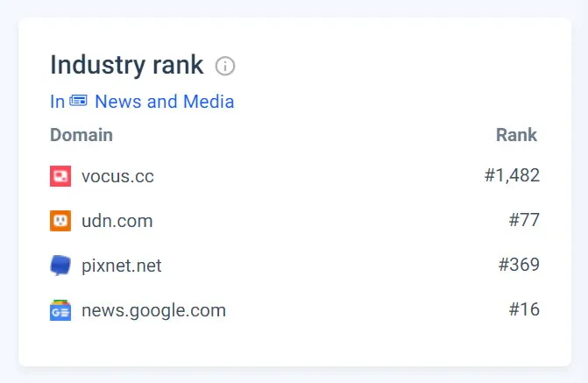Select the news.google.com domain
Image resolution: width=588 pixels, height=383 pixels.
(x=153, y=310)
